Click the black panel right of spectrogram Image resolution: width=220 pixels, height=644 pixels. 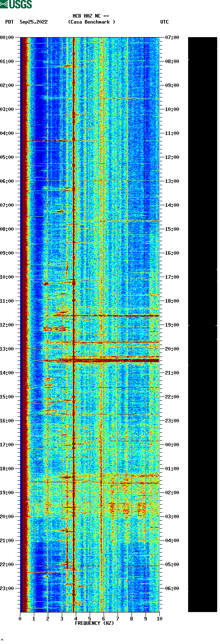(x=202, y=325)
